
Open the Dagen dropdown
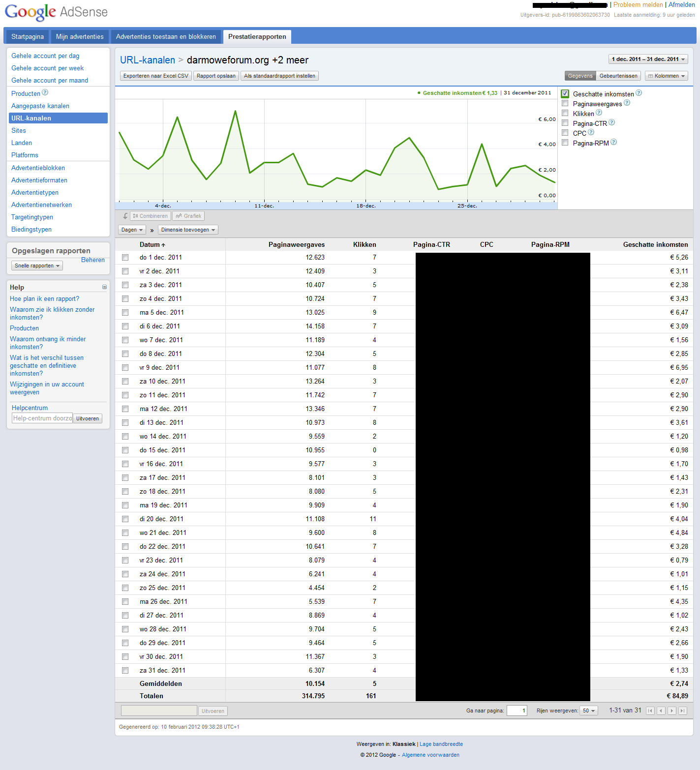point(132,230)
